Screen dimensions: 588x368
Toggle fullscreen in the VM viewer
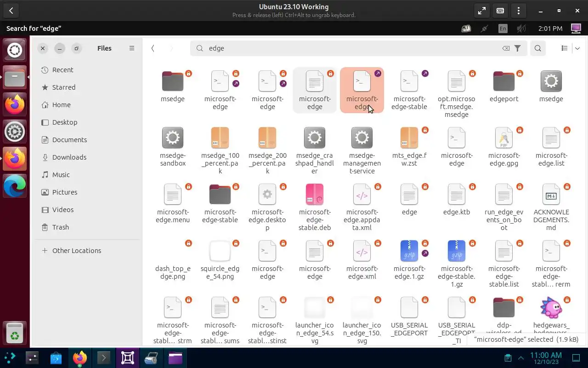[x=482, y=11]
